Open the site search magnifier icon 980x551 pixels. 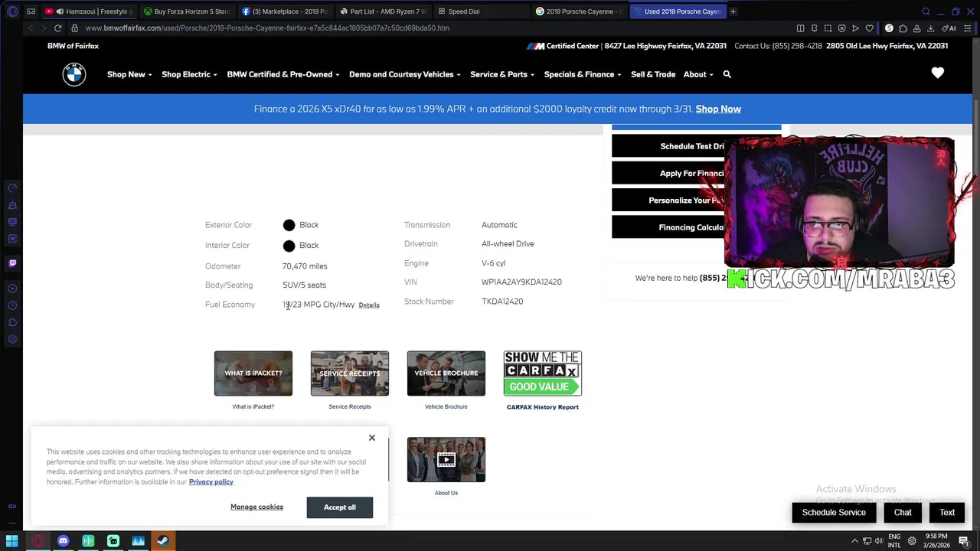(727, 74)
